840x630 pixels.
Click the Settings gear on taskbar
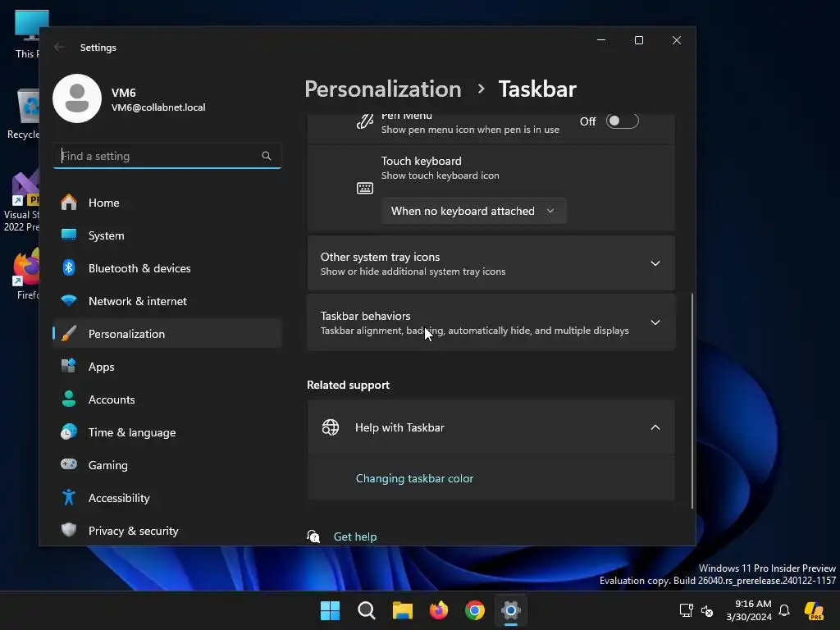[510, 610]
